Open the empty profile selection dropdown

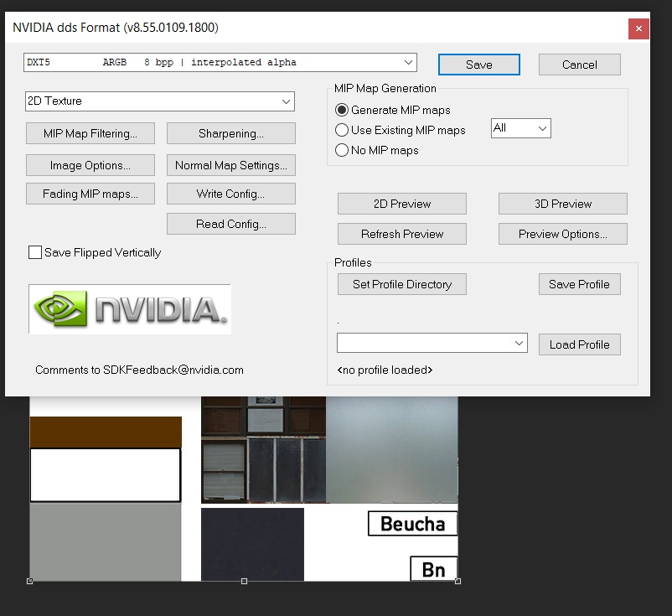432,343
